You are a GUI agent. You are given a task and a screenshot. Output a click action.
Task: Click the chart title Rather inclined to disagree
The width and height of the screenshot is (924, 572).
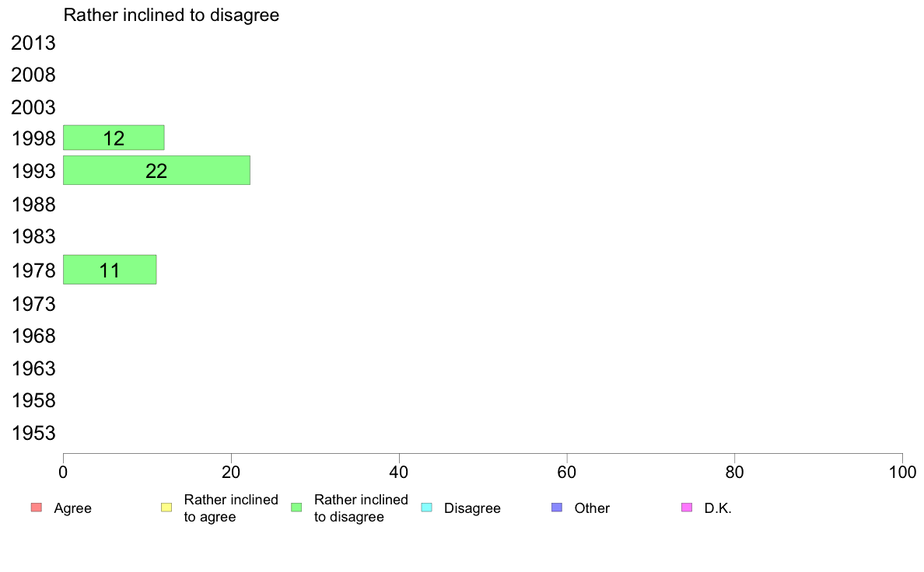click(x=171, y=15)
